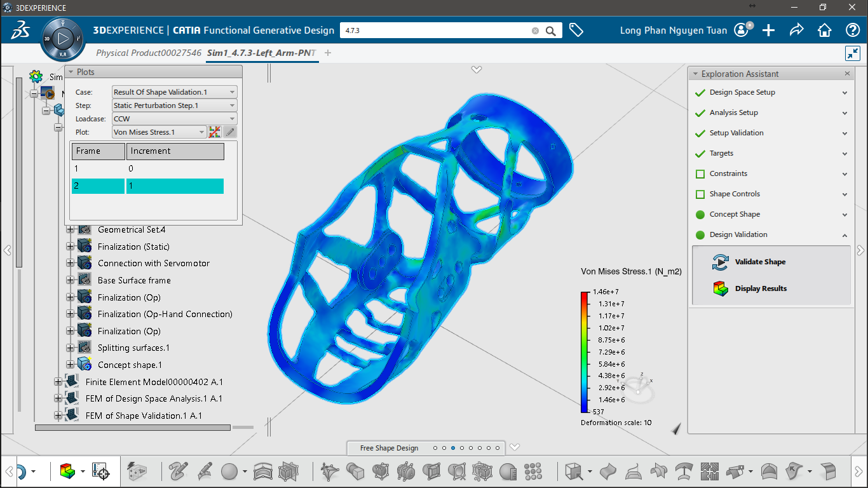Add a new tab with plus
Viewport: 868px width, 488px height.
pyautogui.click(x=328, y=53)
